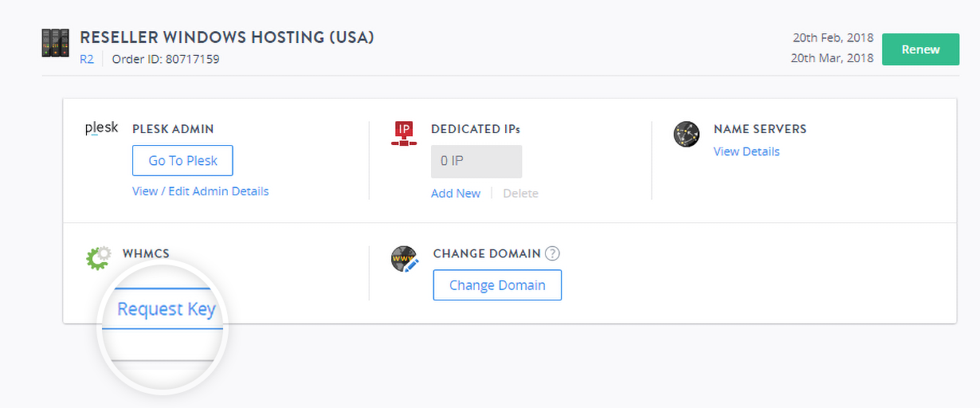980x408 pixels.
Task: Click the red Dedicated IPs icon
Action: point(405,133)
